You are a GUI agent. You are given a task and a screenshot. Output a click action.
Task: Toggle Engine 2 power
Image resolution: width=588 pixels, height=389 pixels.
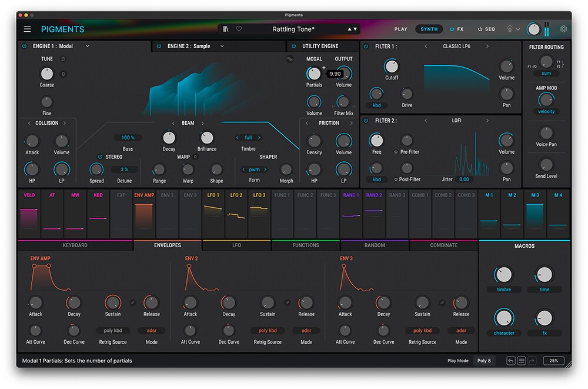point(159,46)
